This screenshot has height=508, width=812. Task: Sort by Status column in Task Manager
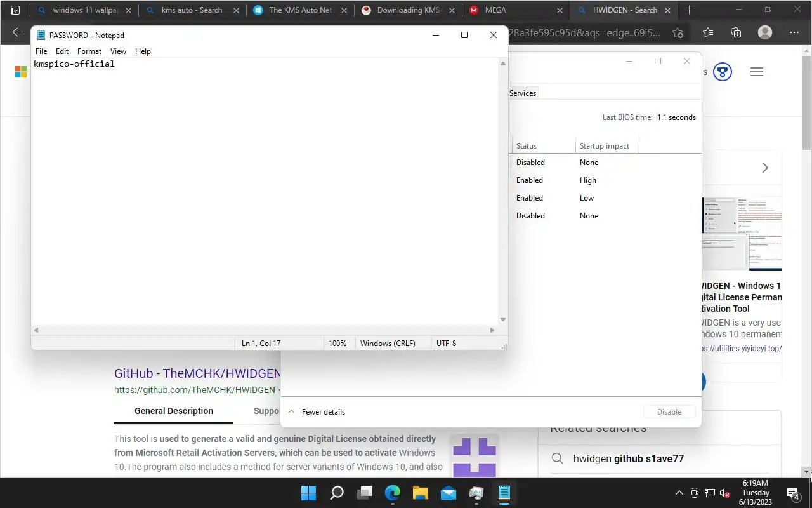542,146
